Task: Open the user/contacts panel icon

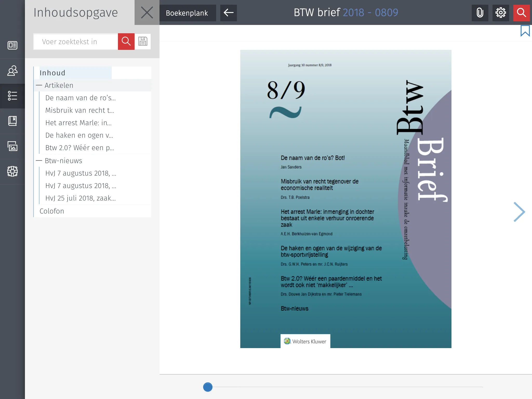Action: [12, 70]
